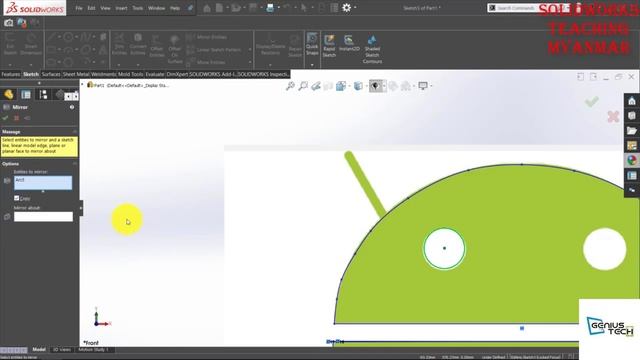Click the Zoom to Area icon
Image resolution: width=640 pixels, height=360 pixels.
pos(303,86)
